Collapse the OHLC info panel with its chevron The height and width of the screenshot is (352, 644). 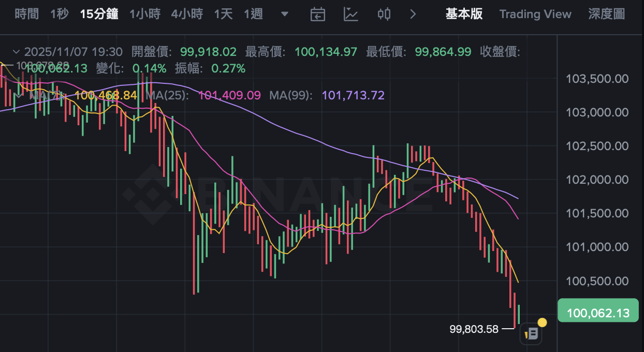pos(17,52)
